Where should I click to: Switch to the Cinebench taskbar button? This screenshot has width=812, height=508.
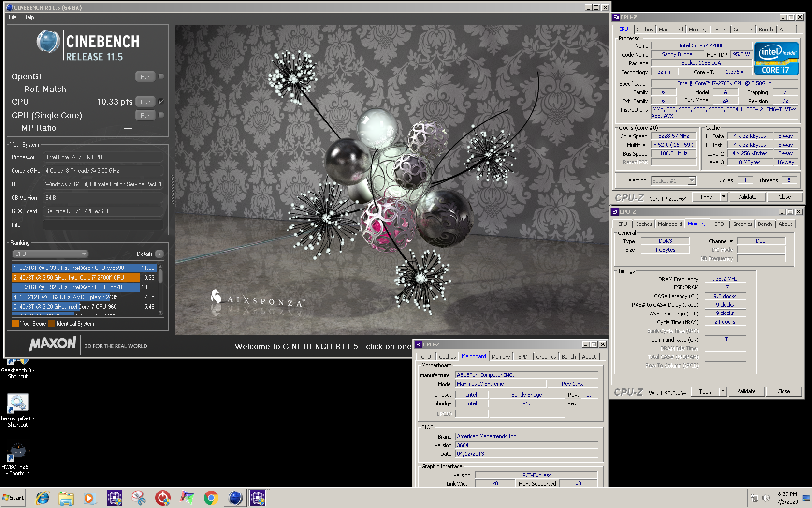235,497
